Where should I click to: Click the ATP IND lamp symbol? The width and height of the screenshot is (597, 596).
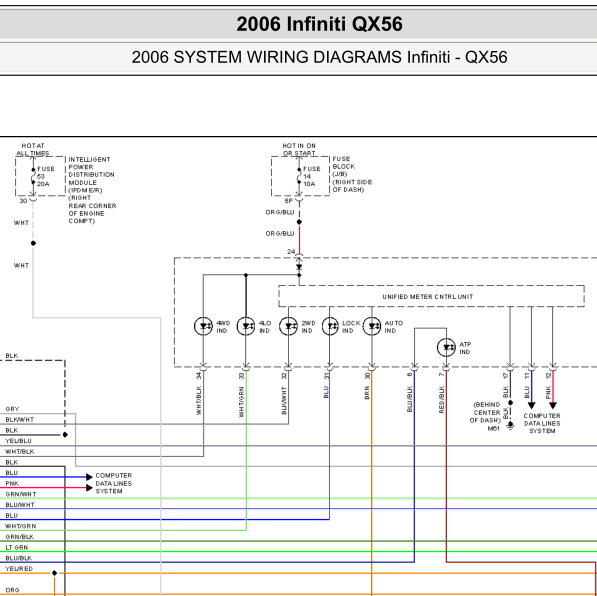446,347
